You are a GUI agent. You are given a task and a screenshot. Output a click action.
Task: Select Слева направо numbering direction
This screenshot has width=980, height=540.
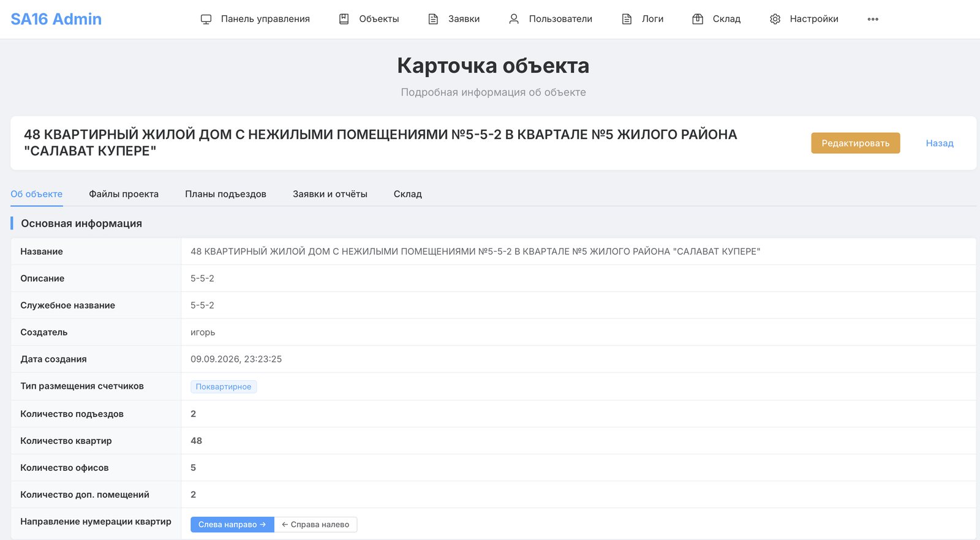[232, 525]
